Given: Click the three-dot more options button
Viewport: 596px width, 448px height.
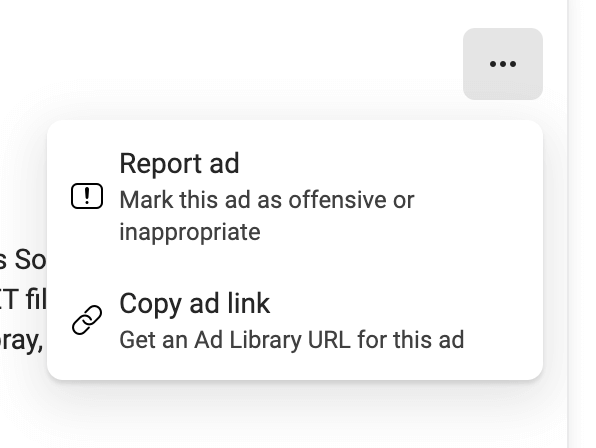Looking at the screenshot, I should tap(502, 64).
